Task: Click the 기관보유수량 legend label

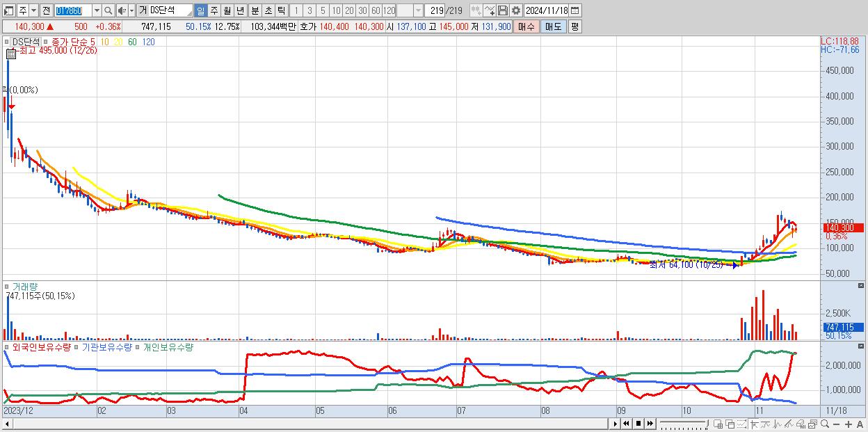Action: click(x=106, y=346)
